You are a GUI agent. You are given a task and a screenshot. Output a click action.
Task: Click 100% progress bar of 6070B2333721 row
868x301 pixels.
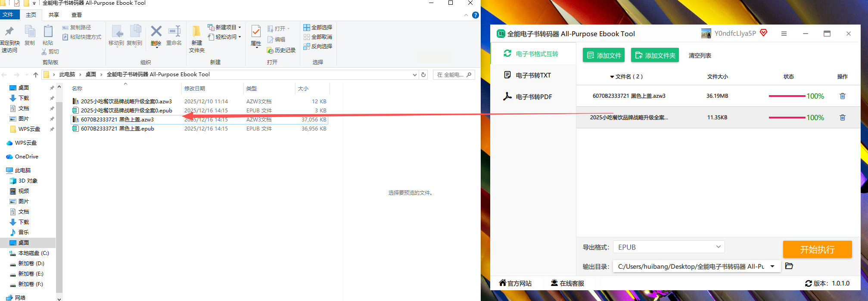pyautogui.click(x=787, y=96)
